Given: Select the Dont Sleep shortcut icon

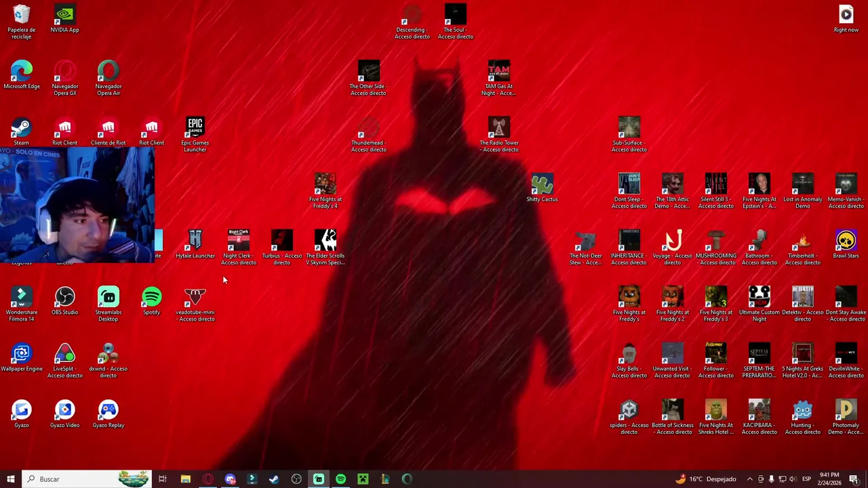Looking at the screenshot, I should point(629,191).
